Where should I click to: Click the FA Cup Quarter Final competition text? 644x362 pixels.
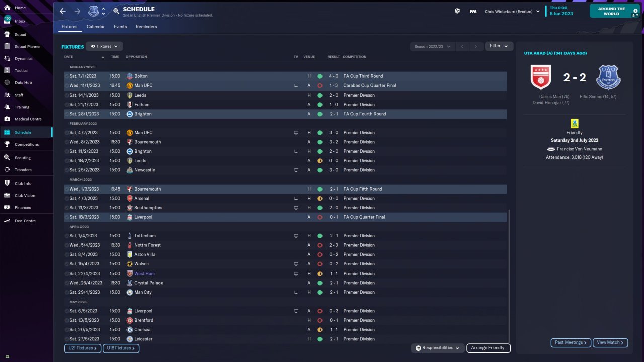click(364, 217)
